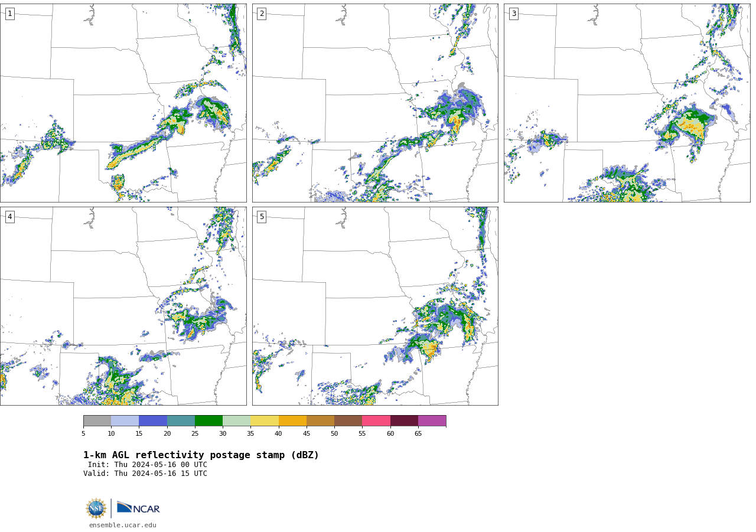This screenshot has height=532, width=756.
Task: Click the number 2 panel label
Action: 262,14
